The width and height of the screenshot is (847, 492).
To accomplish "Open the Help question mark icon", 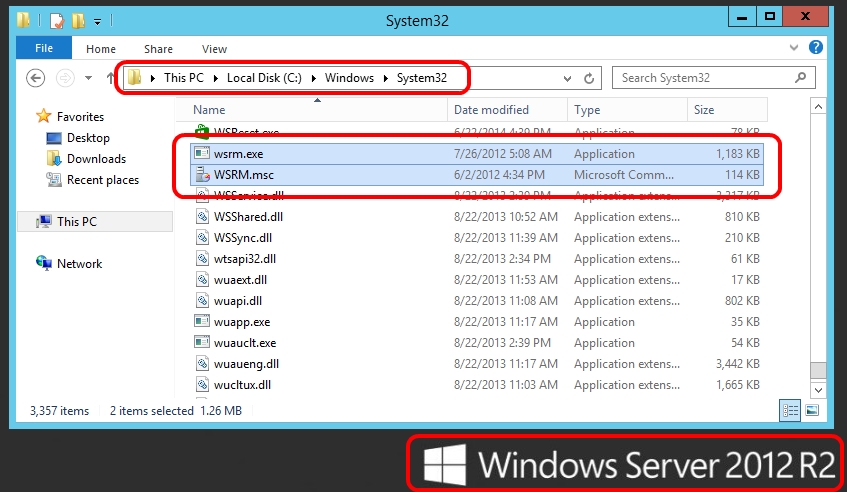I will [816, 48].
